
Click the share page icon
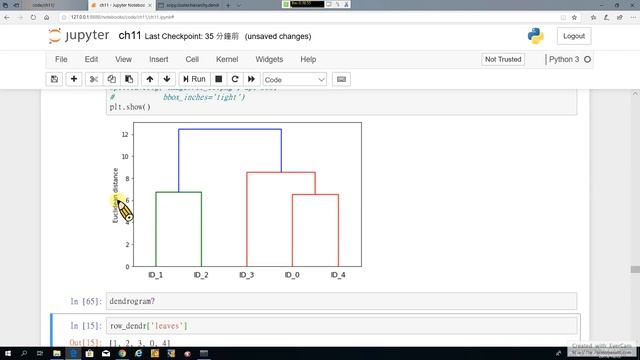620,18
